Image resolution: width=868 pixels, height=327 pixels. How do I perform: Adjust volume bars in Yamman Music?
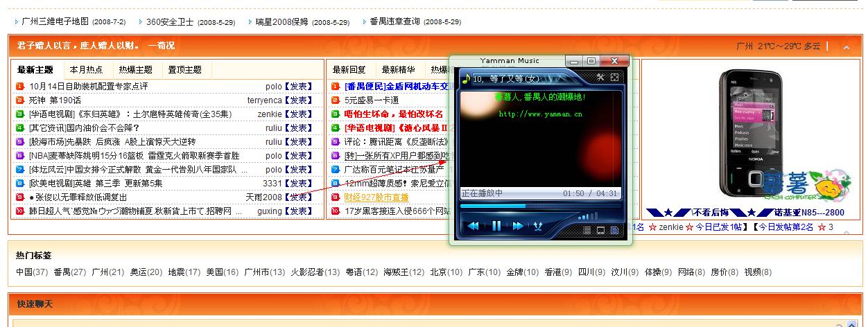pyautogui.click(x=587, y=218)
